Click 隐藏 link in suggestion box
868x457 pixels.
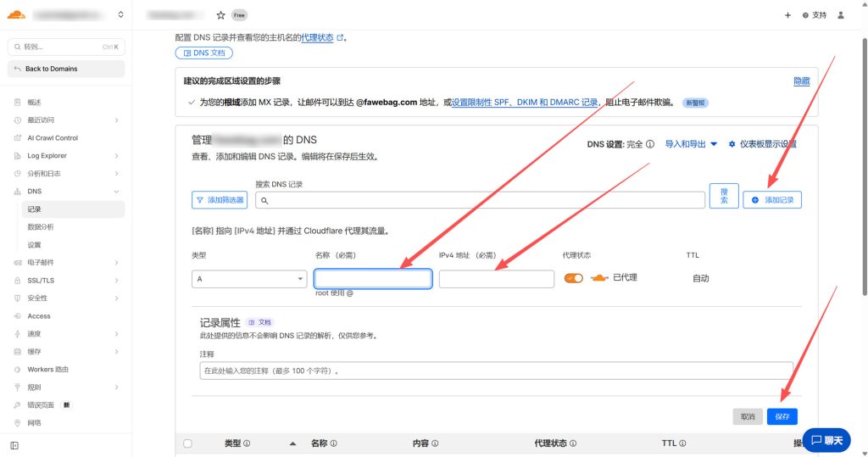click(x=802, y=81)
